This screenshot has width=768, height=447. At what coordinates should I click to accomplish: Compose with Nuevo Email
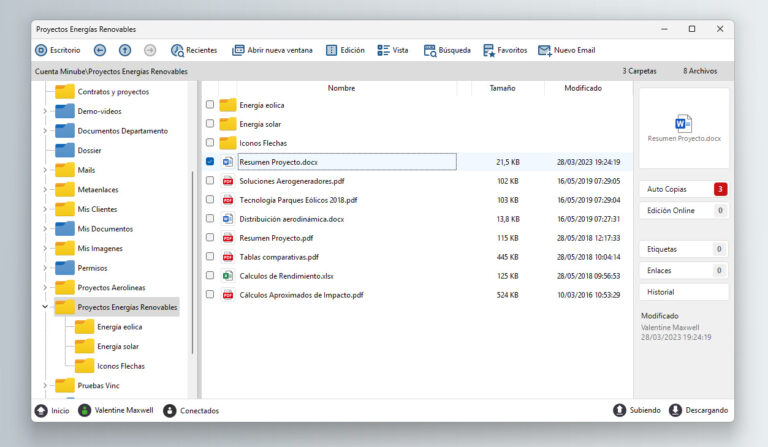[x=567, y=50]
